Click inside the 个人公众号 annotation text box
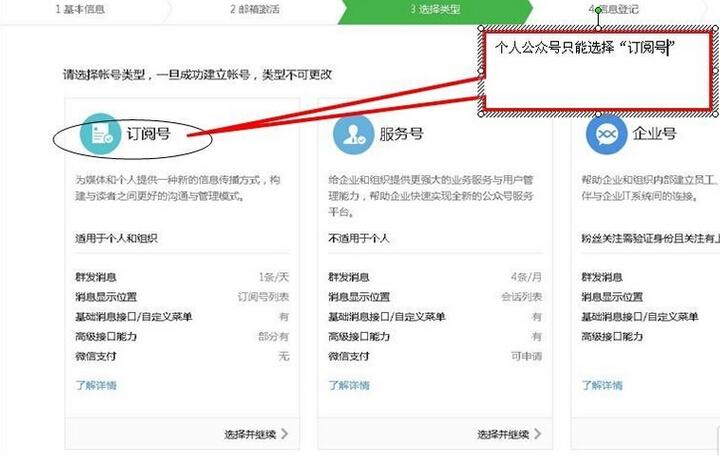Viewport: 720px width, 455px height. pos(598,70)
